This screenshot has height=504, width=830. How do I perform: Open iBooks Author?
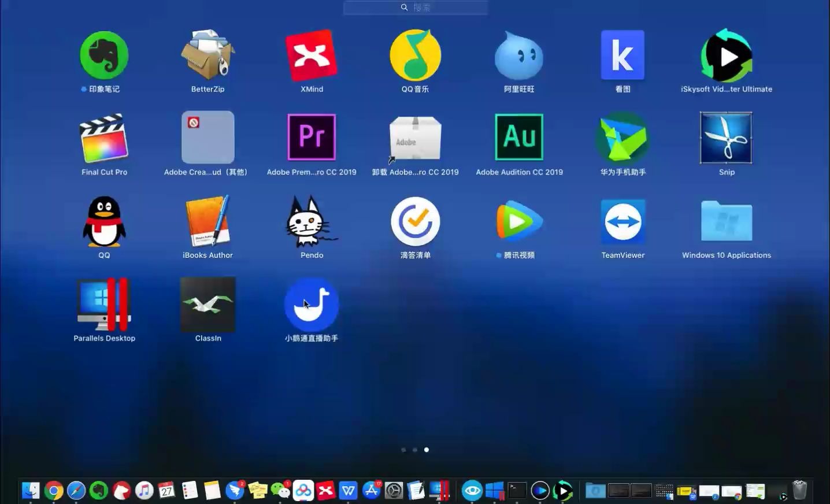[208, 221]
